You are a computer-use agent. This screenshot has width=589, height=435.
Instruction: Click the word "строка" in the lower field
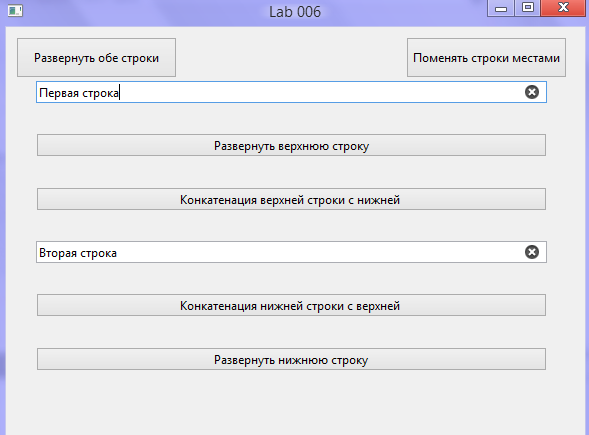[98, 253]
